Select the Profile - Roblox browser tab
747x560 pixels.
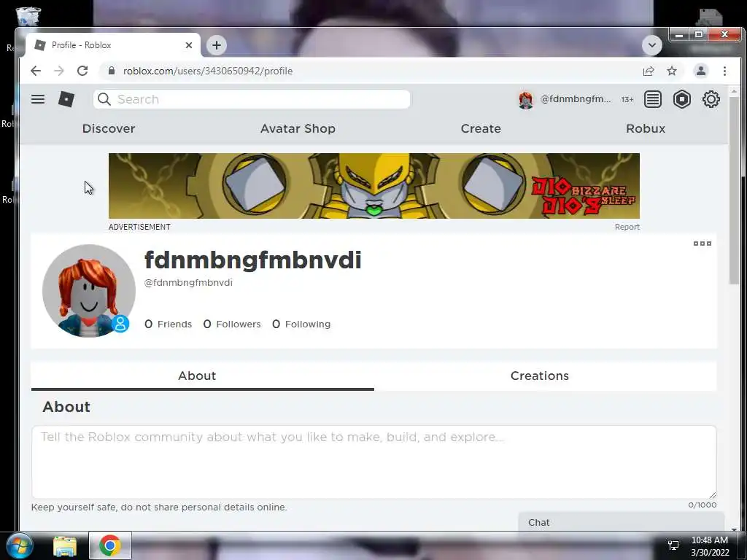coord(113,45)
